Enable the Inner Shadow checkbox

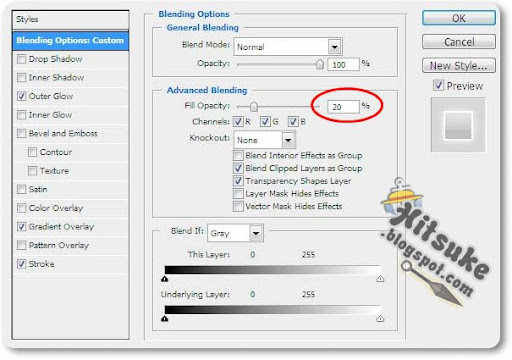pyautogui.click(x=21, y=78)
